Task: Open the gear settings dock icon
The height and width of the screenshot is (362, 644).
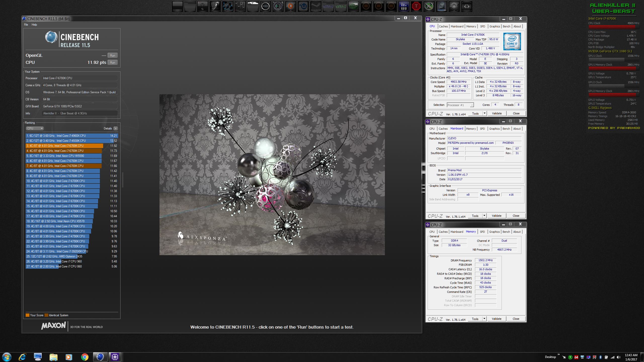Action: click(454, 6)
